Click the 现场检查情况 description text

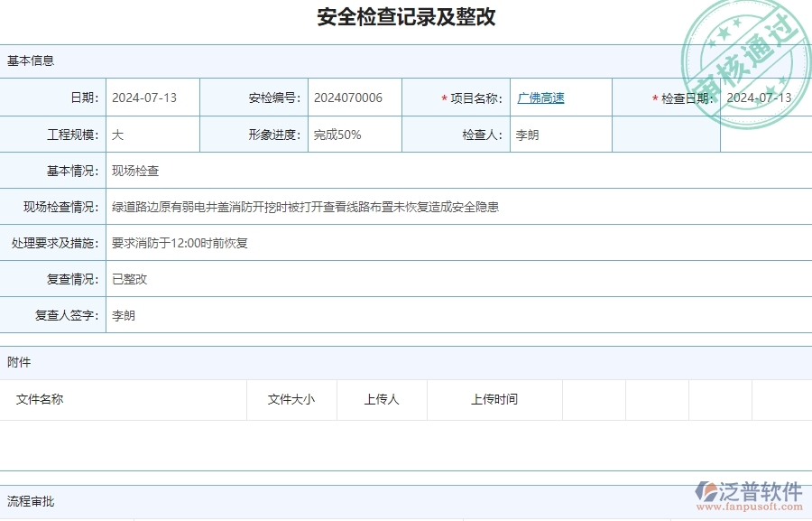pyautogui.click(x=307, y=206)
